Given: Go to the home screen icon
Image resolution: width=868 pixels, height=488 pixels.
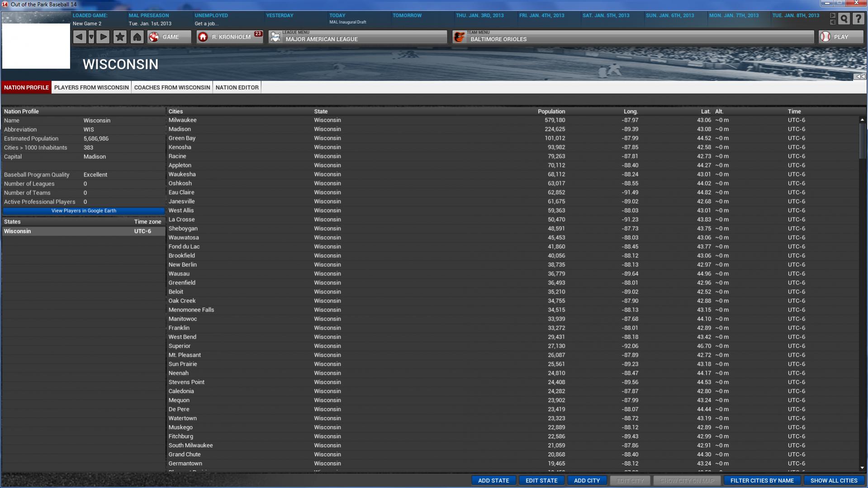Looking at the screenshot, I should (137, 37).
